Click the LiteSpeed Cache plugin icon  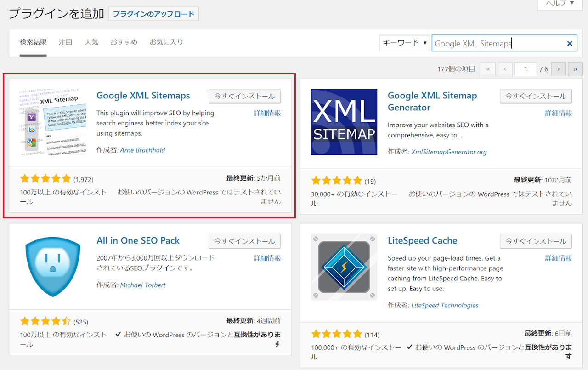[x=344, y=267]
